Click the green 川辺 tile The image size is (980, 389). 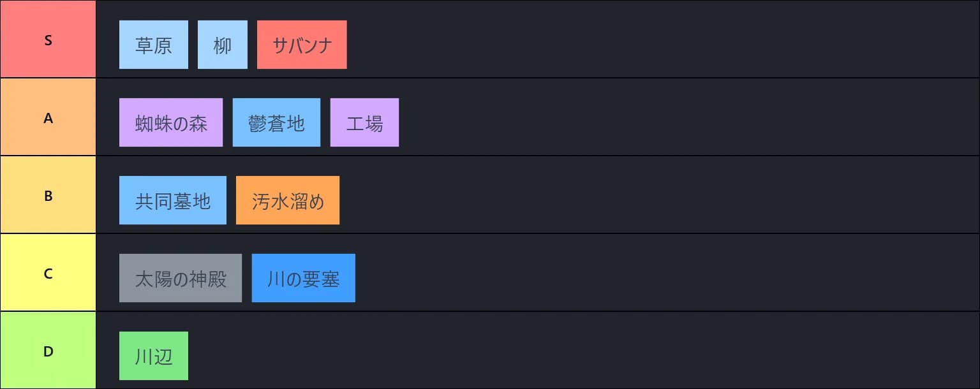[154, 356]
